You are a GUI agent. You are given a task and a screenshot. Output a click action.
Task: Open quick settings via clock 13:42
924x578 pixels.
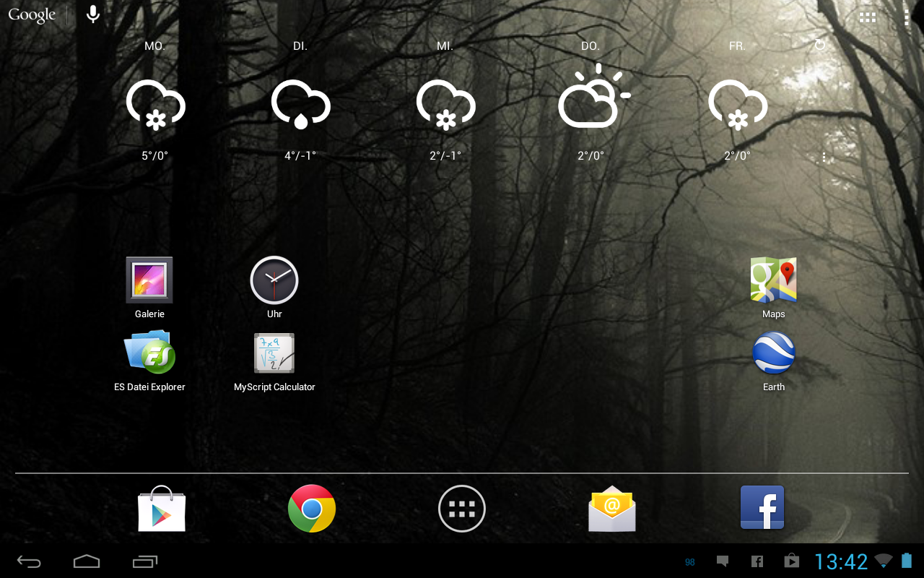tap(841, 561)
